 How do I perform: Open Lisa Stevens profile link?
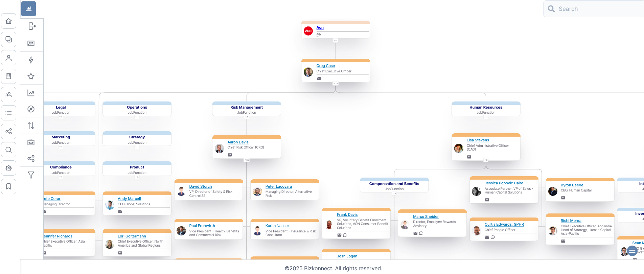[x=478, y=140]
